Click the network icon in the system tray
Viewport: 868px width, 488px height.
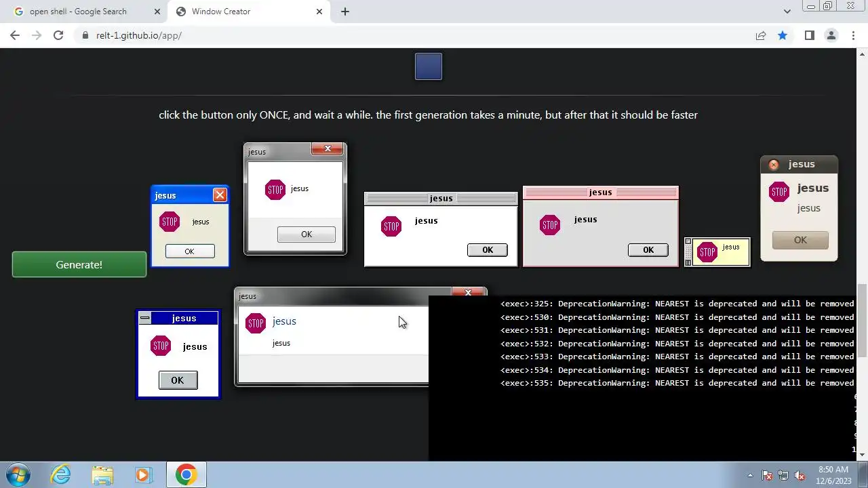coord(783,475)
